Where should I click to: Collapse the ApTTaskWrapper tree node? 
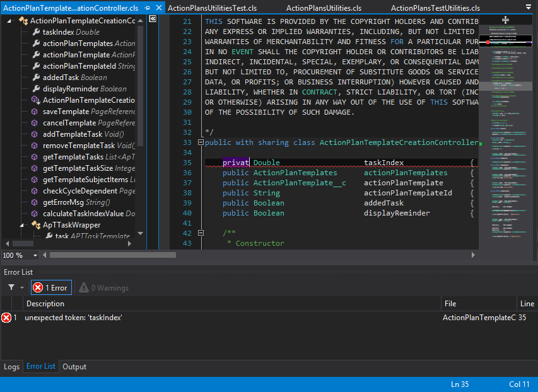[x=22, y=226]
